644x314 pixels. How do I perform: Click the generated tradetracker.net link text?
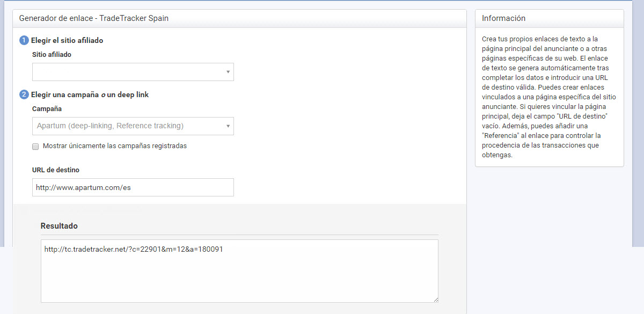(134, 249)
